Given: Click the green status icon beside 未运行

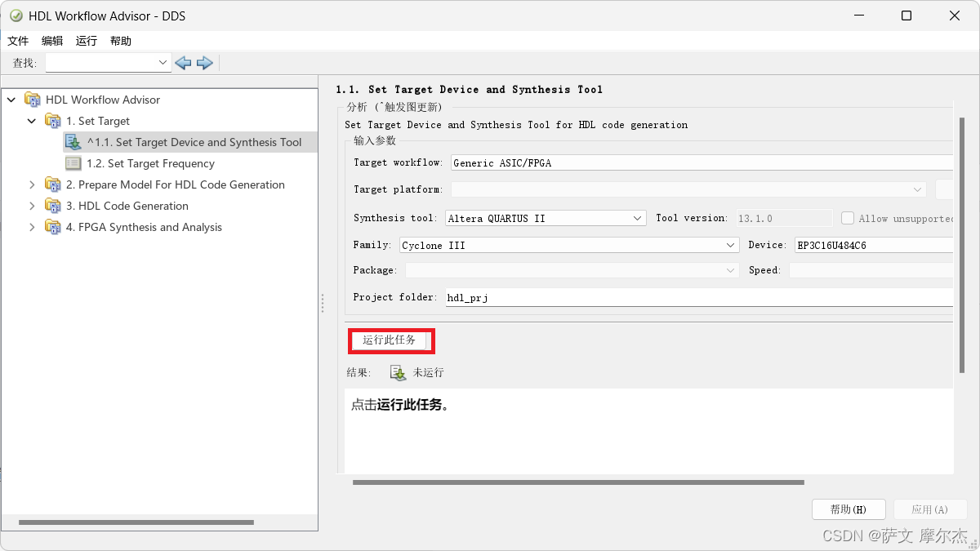Looking at the screenshot, I should tap(397, 372).
